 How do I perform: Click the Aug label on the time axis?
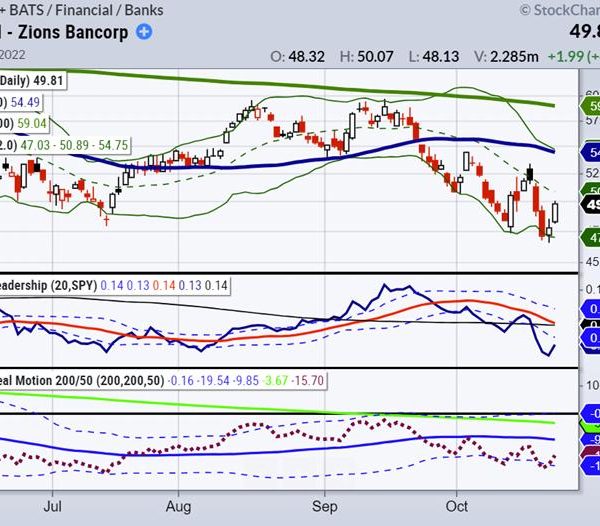click(x=178, y=506)
